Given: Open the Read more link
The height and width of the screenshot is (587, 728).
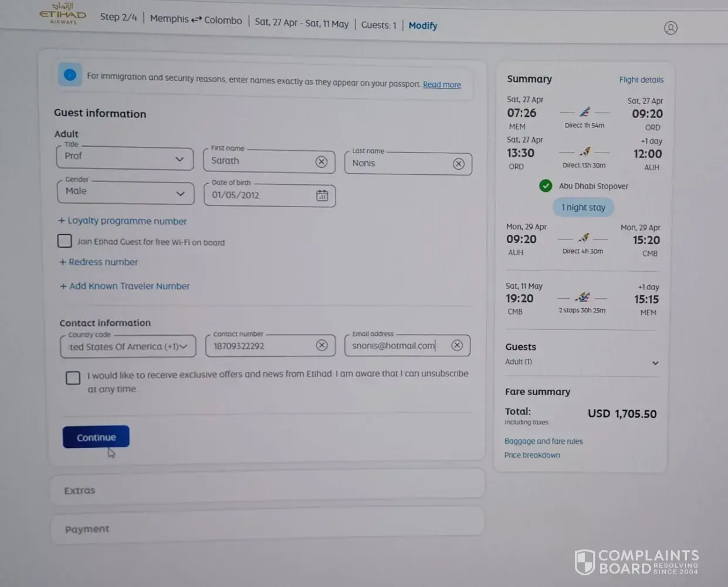Looking at the screenshot, I should (x=442, y=85).
